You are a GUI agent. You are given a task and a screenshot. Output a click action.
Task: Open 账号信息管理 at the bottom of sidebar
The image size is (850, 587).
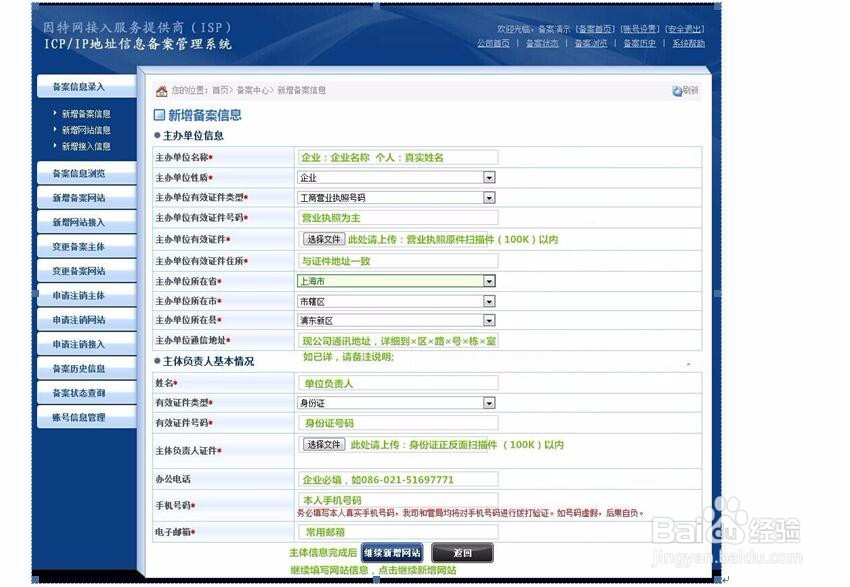click(85, 418)
